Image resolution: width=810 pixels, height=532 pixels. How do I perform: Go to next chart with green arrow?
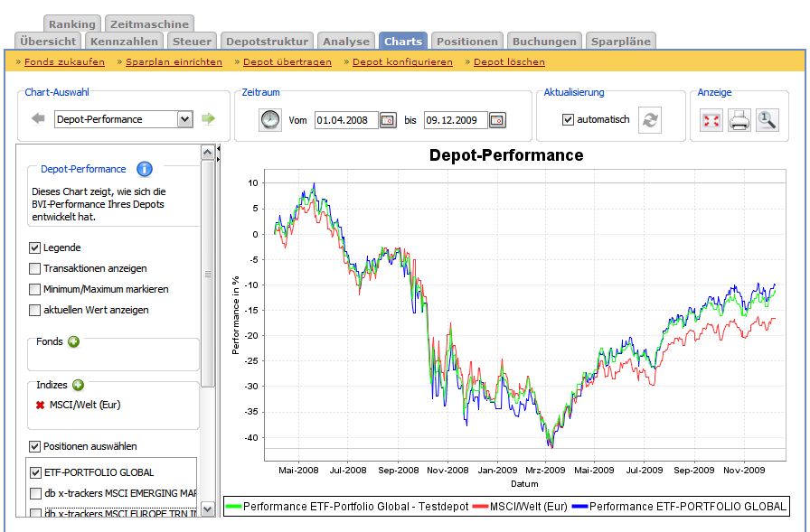click(209, 119)
